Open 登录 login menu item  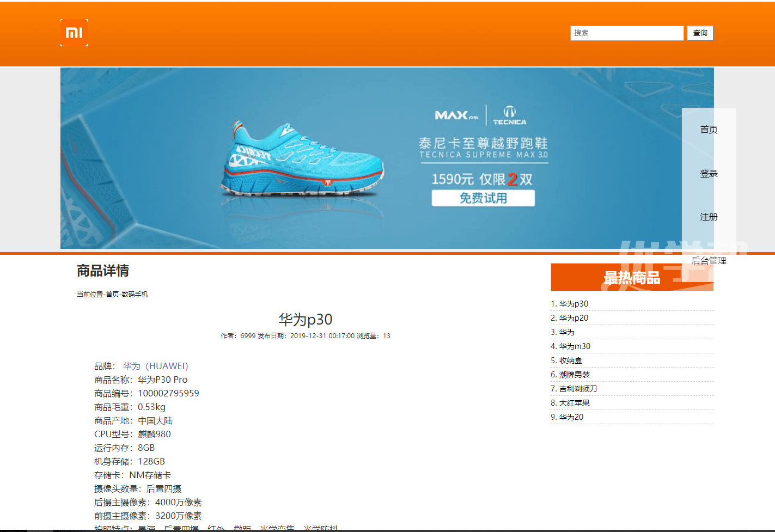click(x=709, y=174)
